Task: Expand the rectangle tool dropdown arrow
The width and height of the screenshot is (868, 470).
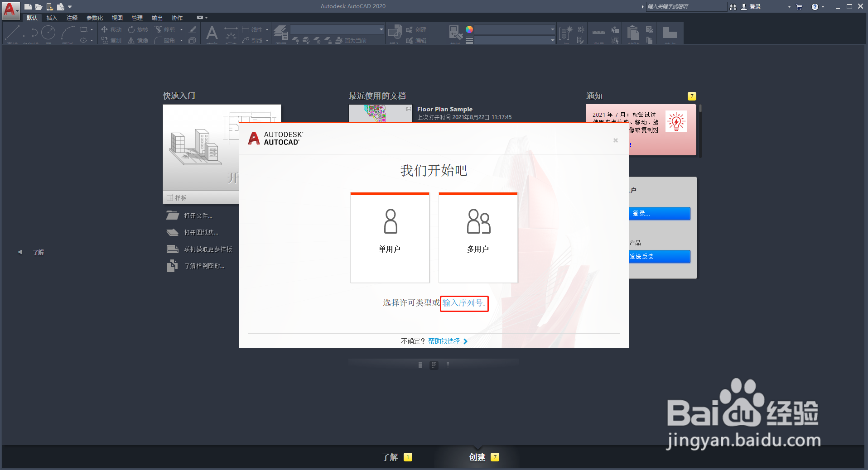Action: pyautogui.click(x=92, y=29)
